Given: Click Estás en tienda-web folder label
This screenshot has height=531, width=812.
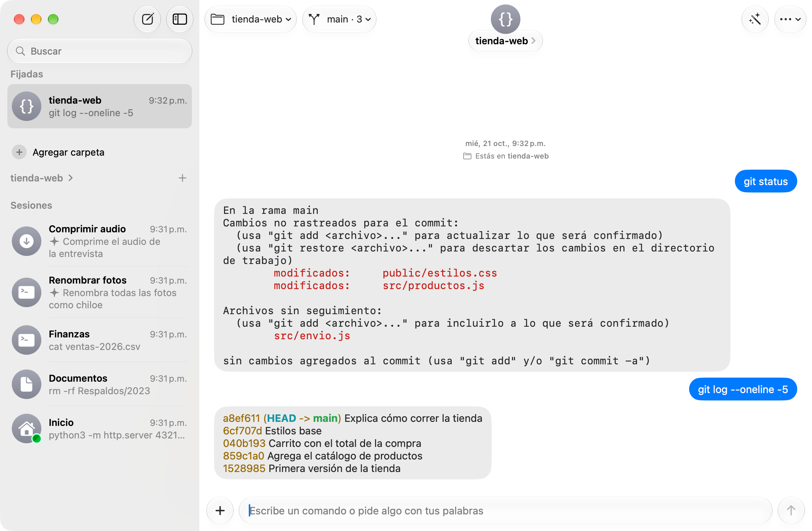Looking at the screenshot, I should click(506, 156).
